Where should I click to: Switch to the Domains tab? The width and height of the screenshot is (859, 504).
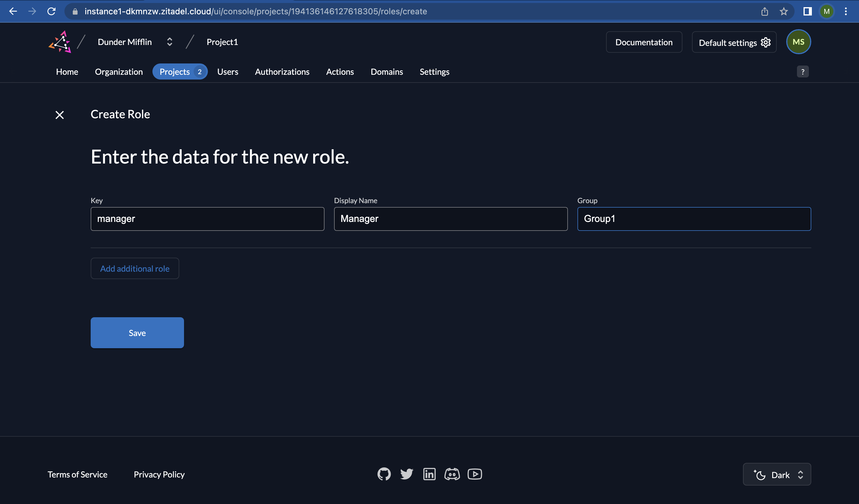coord(387,71)
